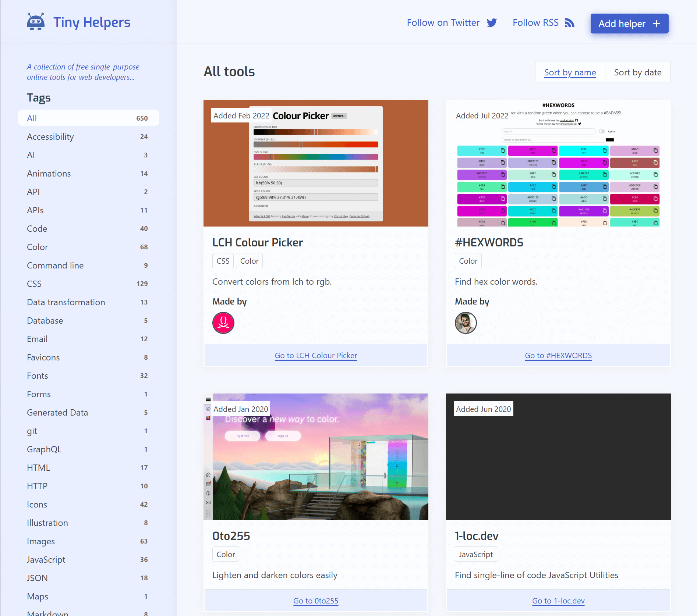Screen dimensions: 697x616
Task: Choose the Command line tag
Action: 89,265
